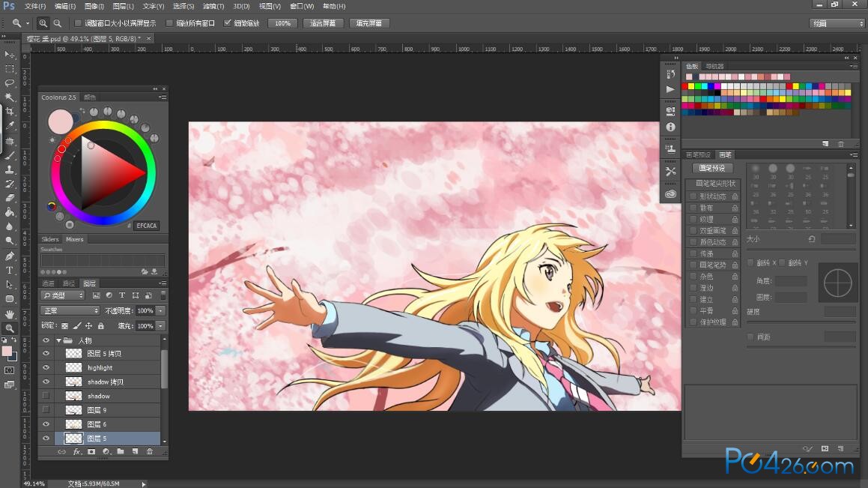Open the 不透明度 opacity arrow dropdown

point(160,311)
